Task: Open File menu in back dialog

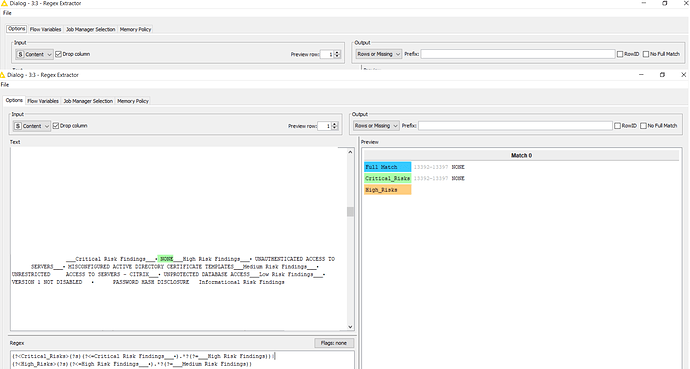Action: (7, 13)
